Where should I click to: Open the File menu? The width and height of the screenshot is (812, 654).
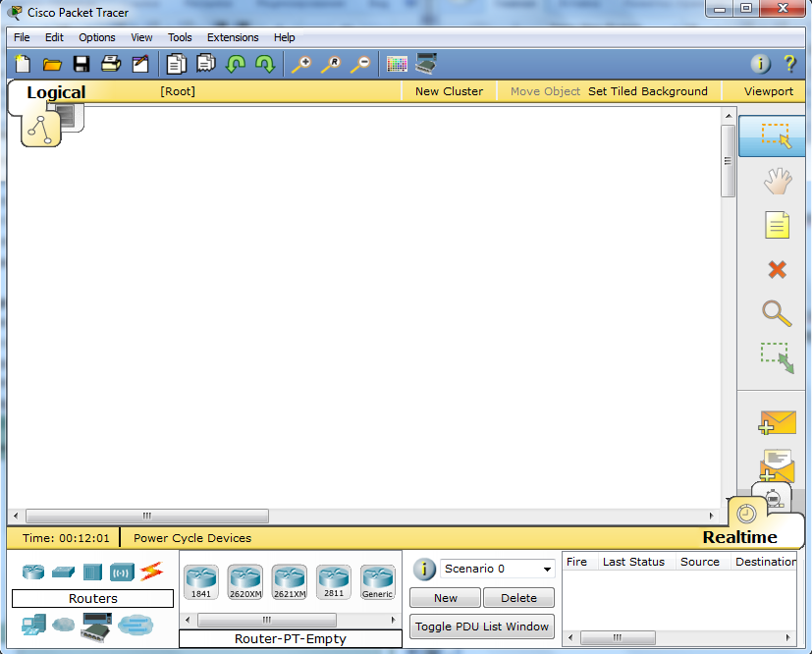point(22,37)
